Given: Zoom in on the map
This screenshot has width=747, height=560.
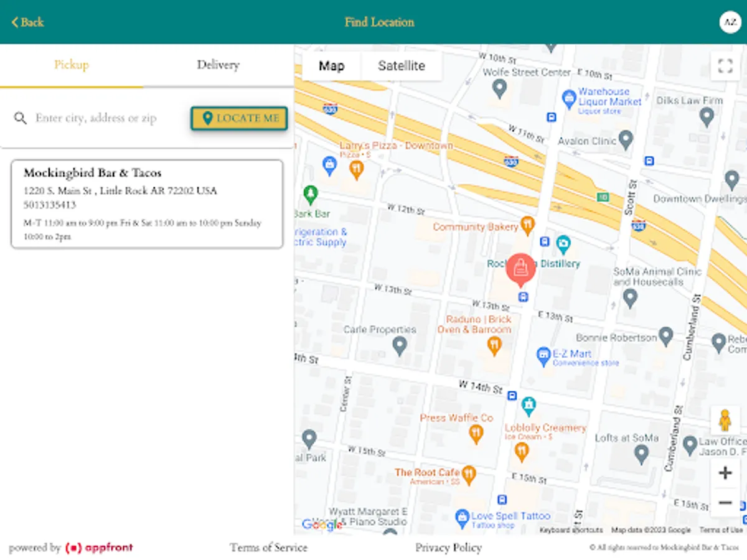Looking at the screenshot, I should [725, 473].
